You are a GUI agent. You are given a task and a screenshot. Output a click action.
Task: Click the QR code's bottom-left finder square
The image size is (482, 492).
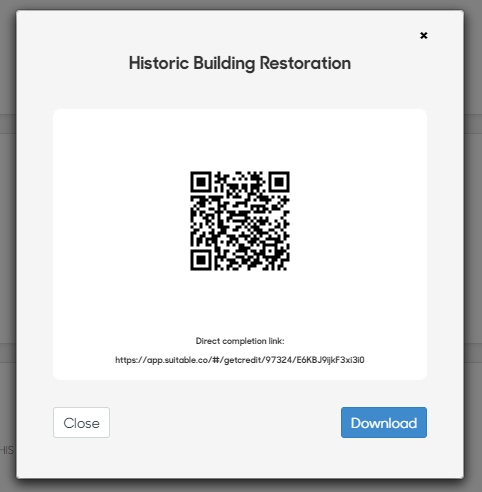[201, 260]
